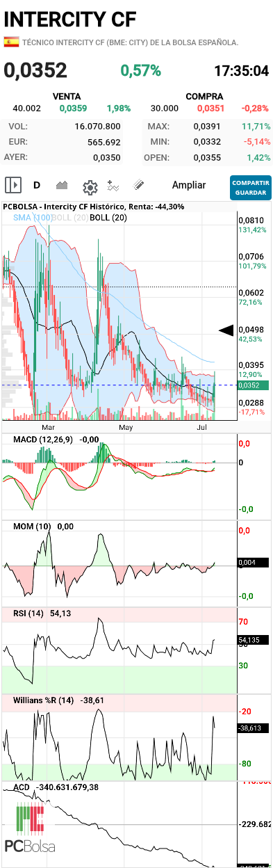Viewport: 273px width, 868px height.
Task: Change chart type with area chart icon
Action: click(x=62, y=185)
